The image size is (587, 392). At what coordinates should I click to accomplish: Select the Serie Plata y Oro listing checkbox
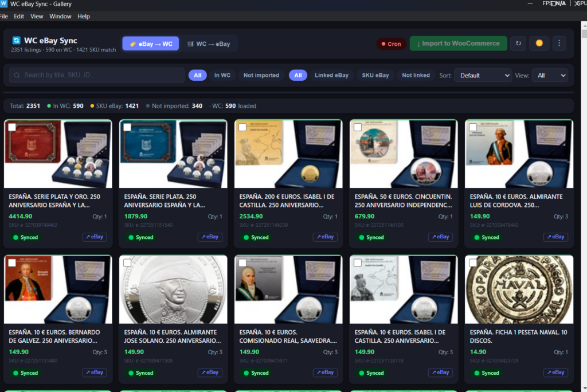point(12,127)
